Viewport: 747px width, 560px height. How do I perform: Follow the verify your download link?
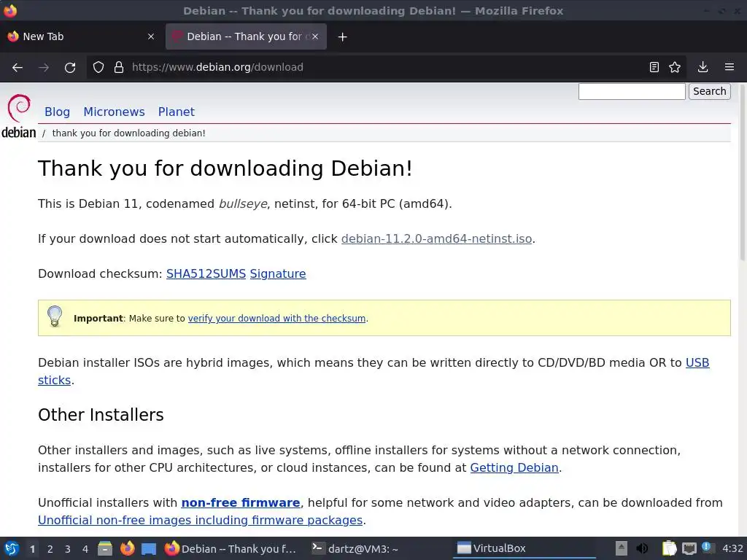[x=276, y=318]
